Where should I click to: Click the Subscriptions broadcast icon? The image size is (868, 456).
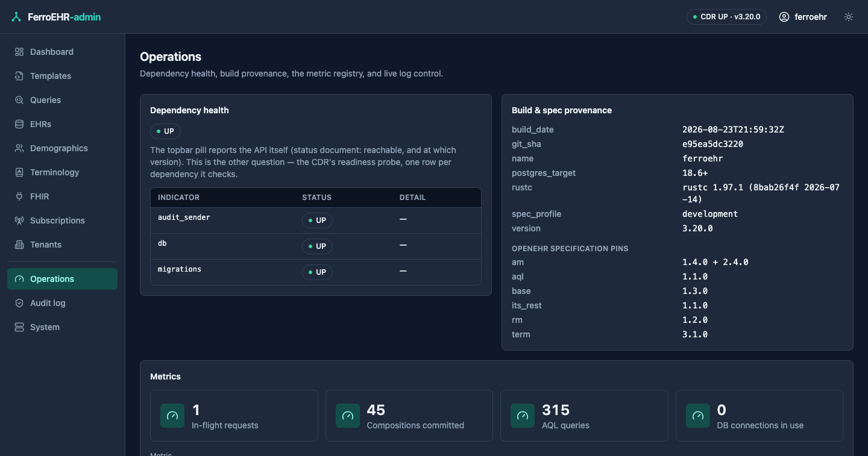click(x=19, y=220)
